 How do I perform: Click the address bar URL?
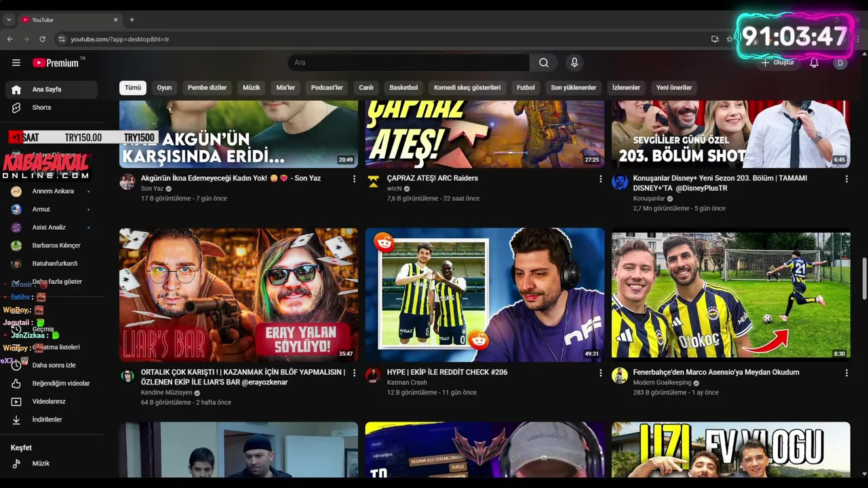[x=120, y=39]
